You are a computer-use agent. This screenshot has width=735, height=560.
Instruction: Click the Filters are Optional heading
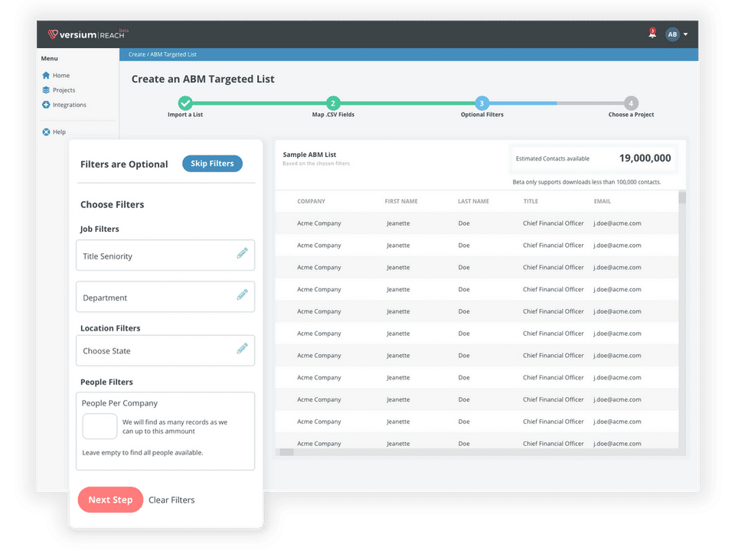click(x=124, y=164)
